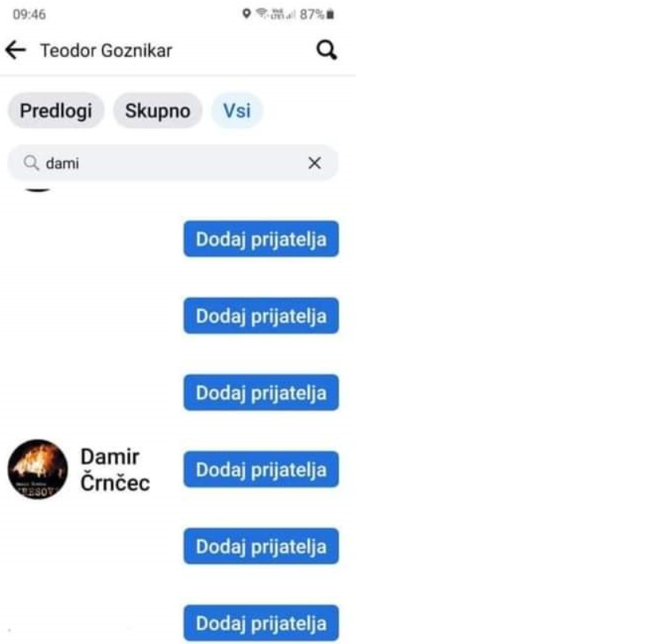This screenshot has height=644, width=662.
Task: Tap the back arrow next to Teodor Goznikar
Action: click(16, 50)
